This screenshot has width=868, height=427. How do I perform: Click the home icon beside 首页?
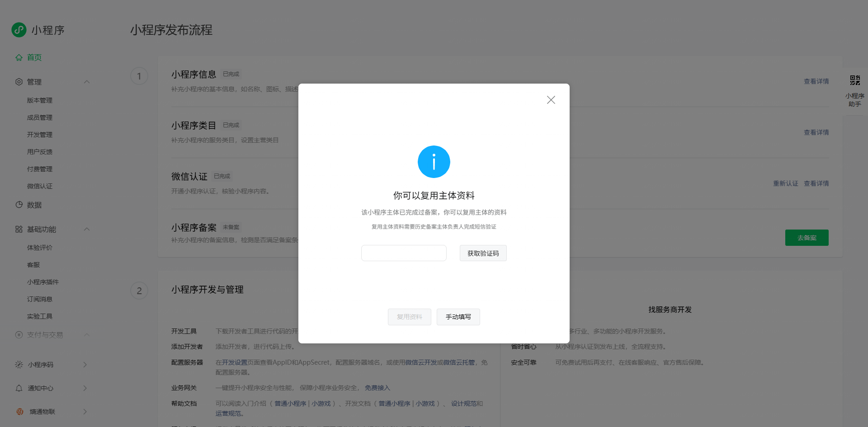19,57
